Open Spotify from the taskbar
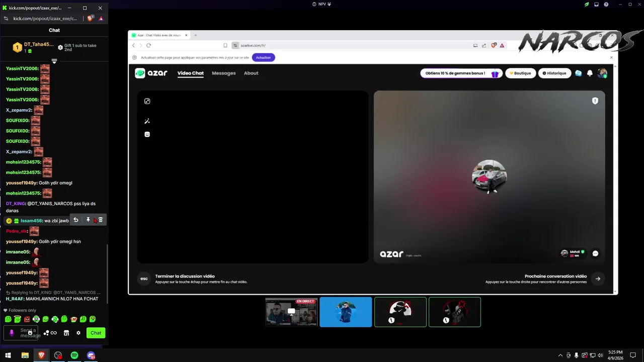The width and height of the screenshot is (644, 362). pos(74,355)
